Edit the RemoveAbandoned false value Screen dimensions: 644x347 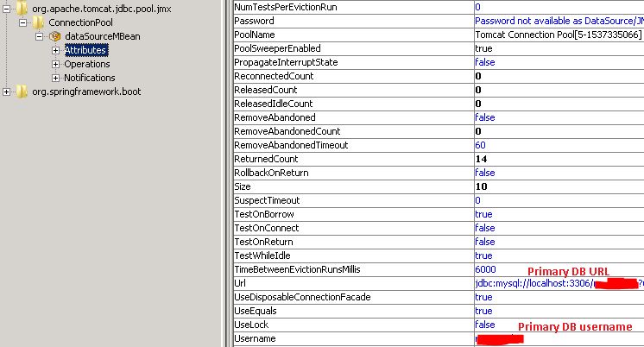click(x=485, y=117)
